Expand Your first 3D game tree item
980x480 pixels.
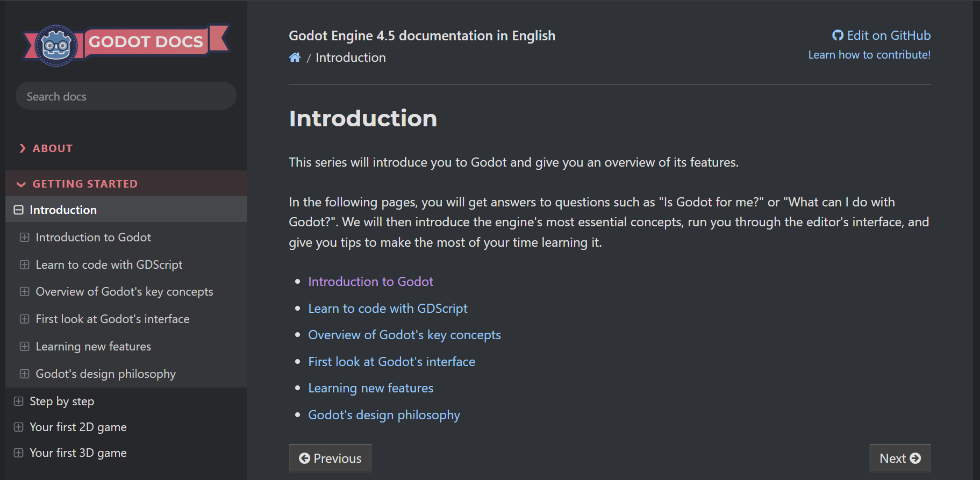[19, 453]
